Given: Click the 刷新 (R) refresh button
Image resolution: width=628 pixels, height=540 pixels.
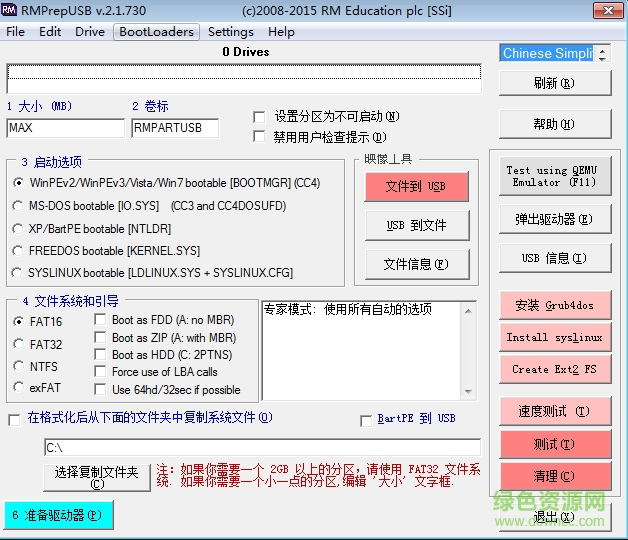Looking at the screenshot, I should click(555, 83).
